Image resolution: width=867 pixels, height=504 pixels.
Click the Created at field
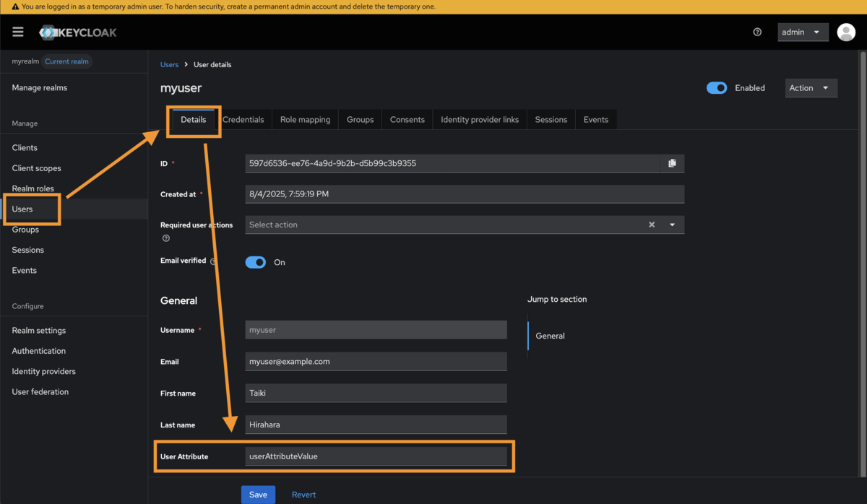(x=465, y=194)
